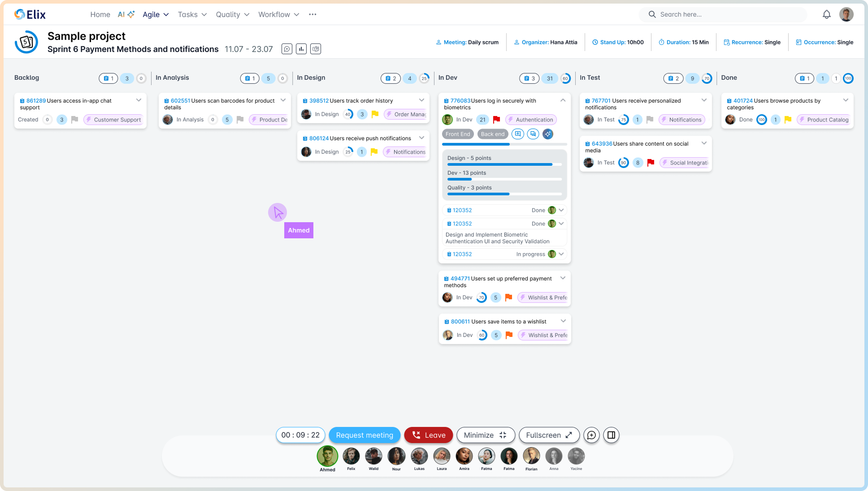Click the add-subtask icon on the biometrics card
This screenshot has width=868, height=491.
pos(518,134)
